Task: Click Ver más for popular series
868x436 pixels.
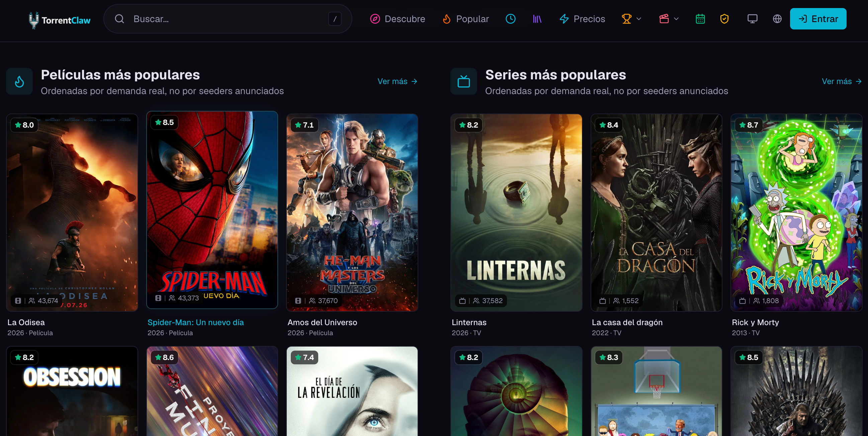Action: [841, 81]
